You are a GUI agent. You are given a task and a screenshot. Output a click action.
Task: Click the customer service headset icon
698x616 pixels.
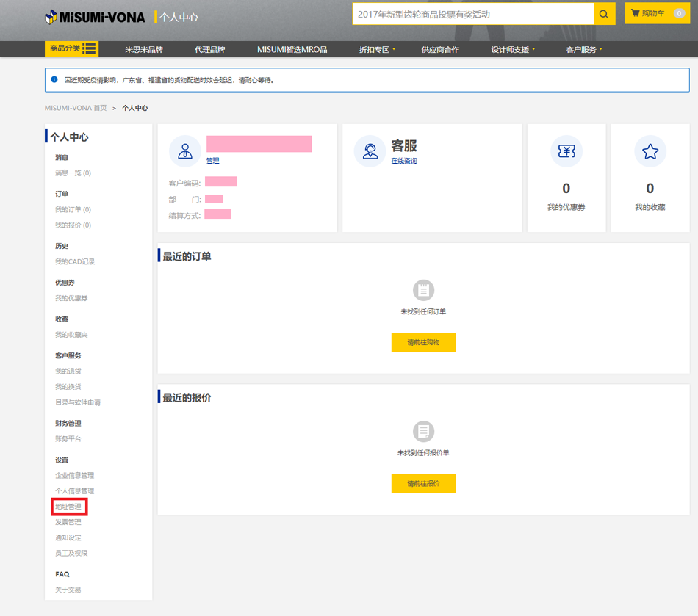coord(370,151)
